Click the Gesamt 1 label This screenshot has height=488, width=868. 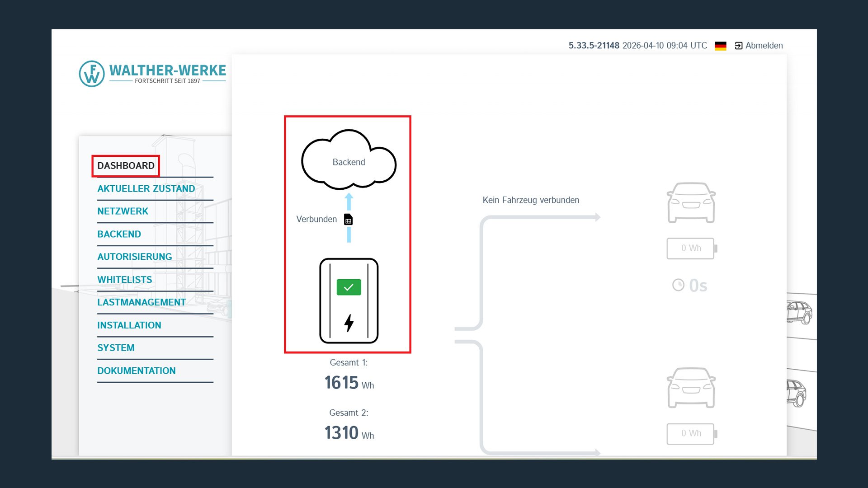tap(349, 363)
